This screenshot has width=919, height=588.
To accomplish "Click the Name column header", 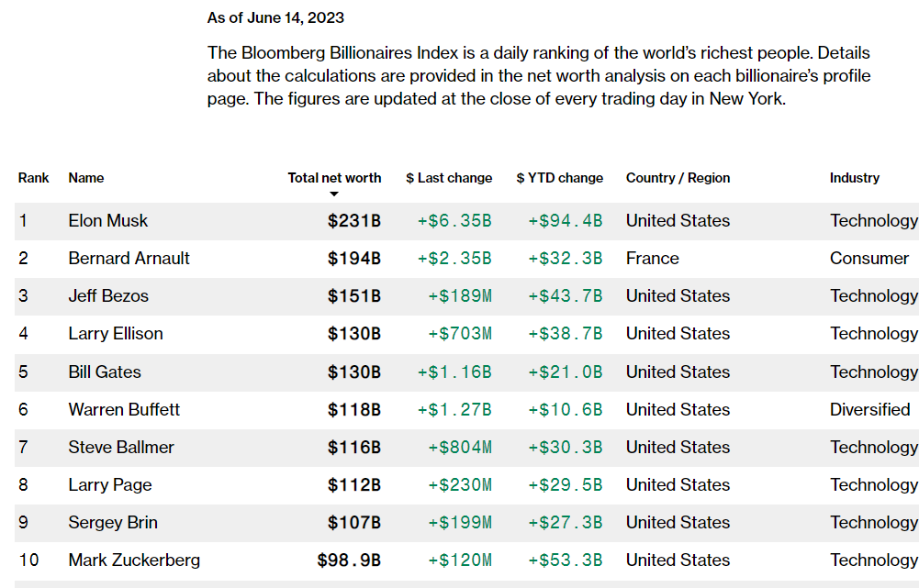I will click(86, 178).
